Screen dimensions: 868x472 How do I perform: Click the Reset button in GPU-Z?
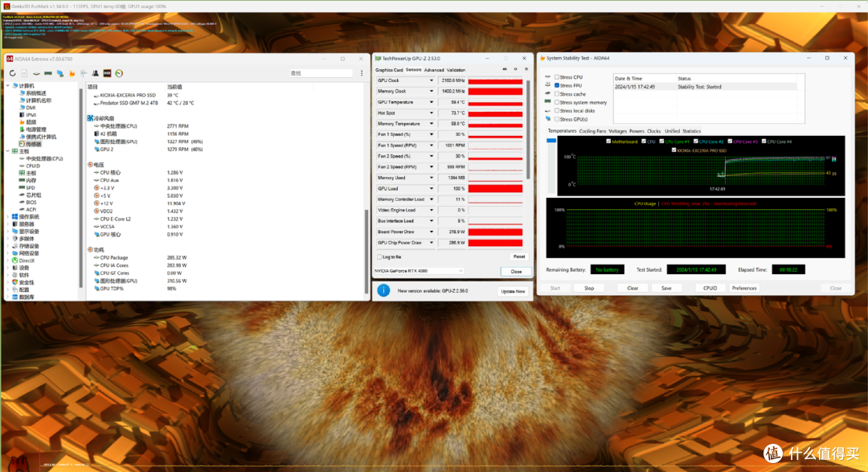click(518, 257)
